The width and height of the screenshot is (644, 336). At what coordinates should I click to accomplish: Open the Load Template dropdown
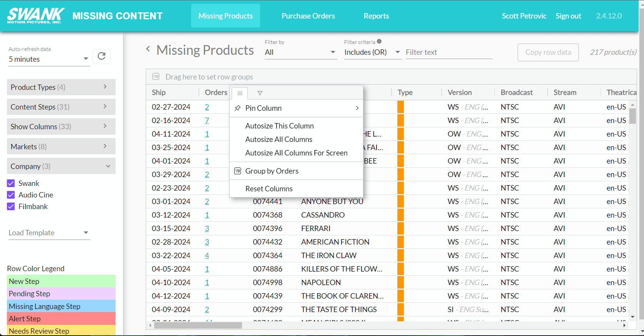[49, 233]
